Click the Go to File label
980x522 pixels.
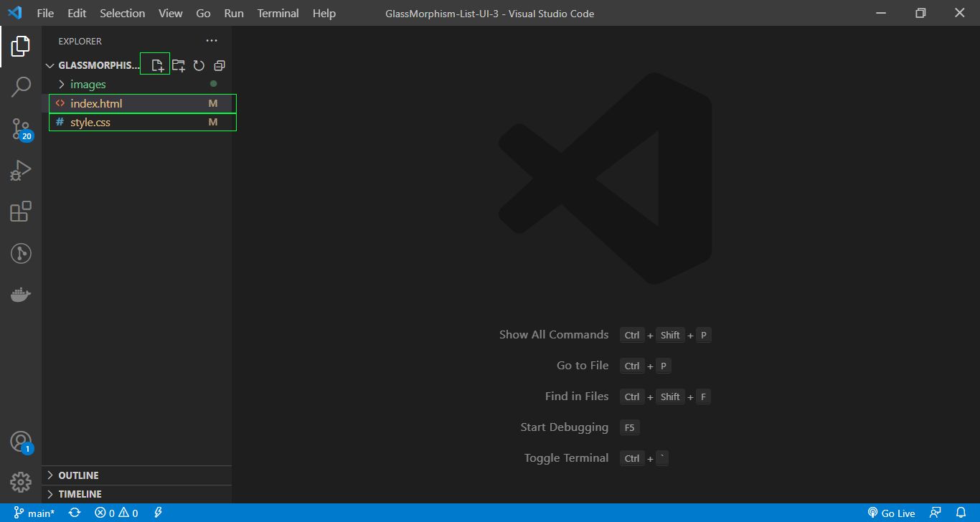click(583, 366)
